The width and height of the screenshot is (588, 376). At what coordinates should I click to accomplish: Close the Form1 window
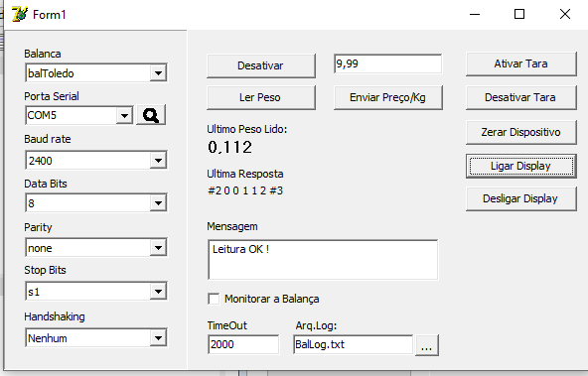[565, 14]
